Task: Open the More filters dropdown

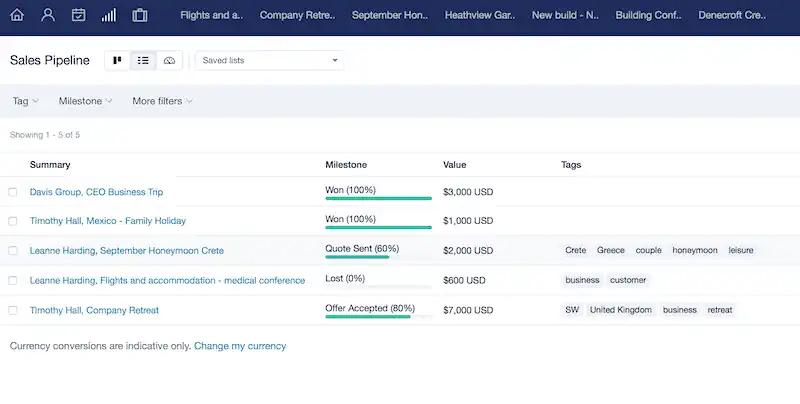Action: pos(162,101)
